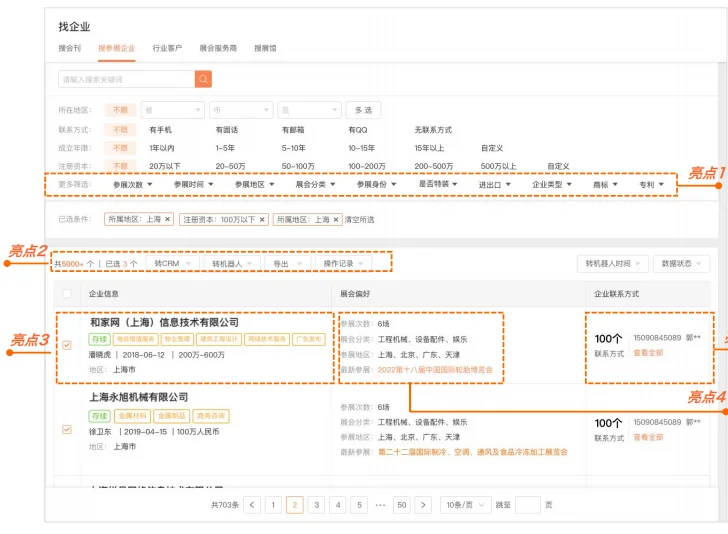Expand the 专利 filter dropdown
The image size is (728, 534).
(x=651, y=184)
